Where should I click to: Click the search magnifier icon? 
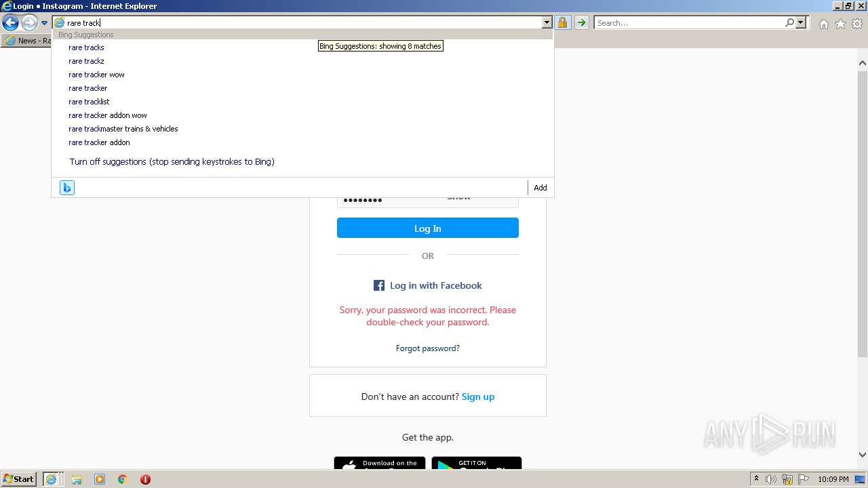coord(789,22)
